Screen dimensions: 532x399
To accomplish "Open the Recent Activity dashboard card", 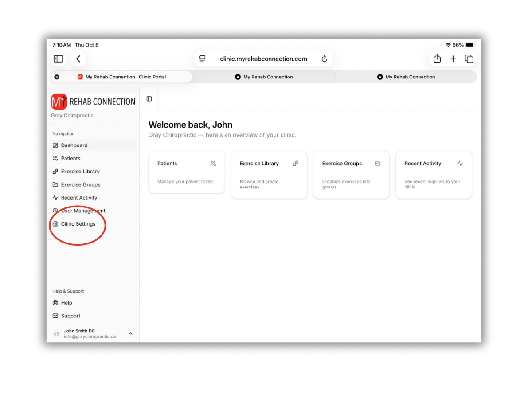I will 434,175.
